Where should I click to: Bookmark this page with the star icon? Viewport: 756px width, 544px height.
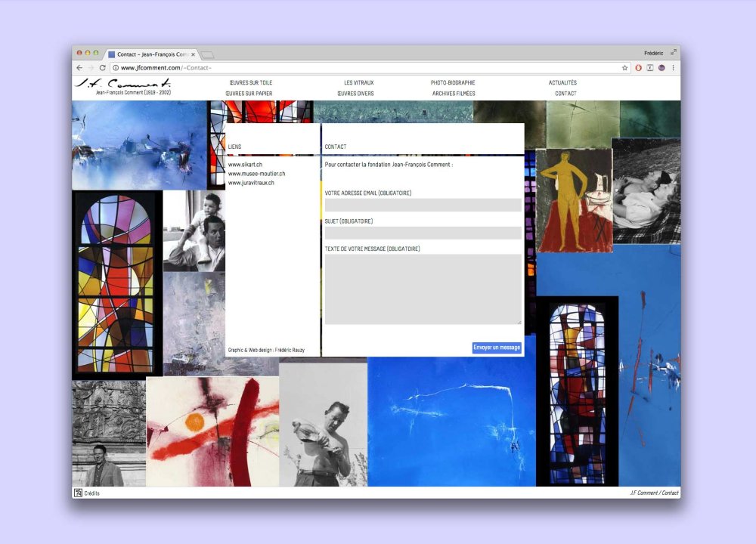tap(625, 68)
